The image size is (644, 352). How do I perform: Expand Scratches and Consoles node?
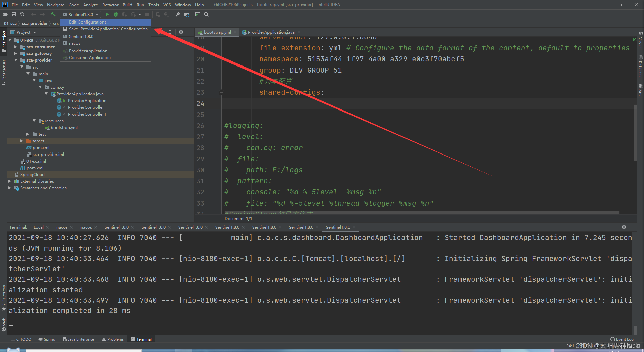tap(10, 188)
